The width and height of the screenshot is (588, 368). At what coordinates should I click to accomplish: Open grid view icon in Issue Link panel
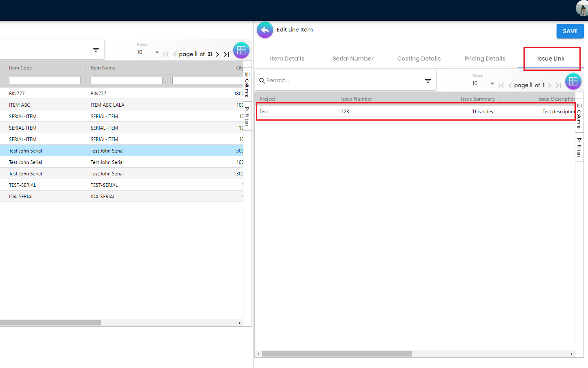coord(573,81)
